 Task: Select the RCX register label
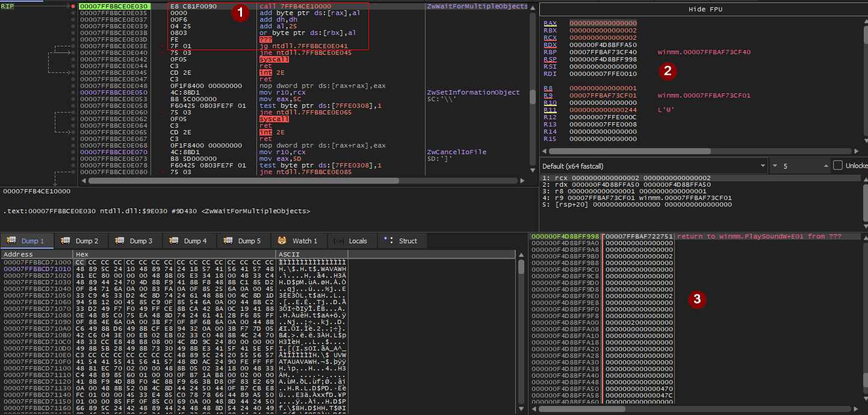click(x=550, y=37)
